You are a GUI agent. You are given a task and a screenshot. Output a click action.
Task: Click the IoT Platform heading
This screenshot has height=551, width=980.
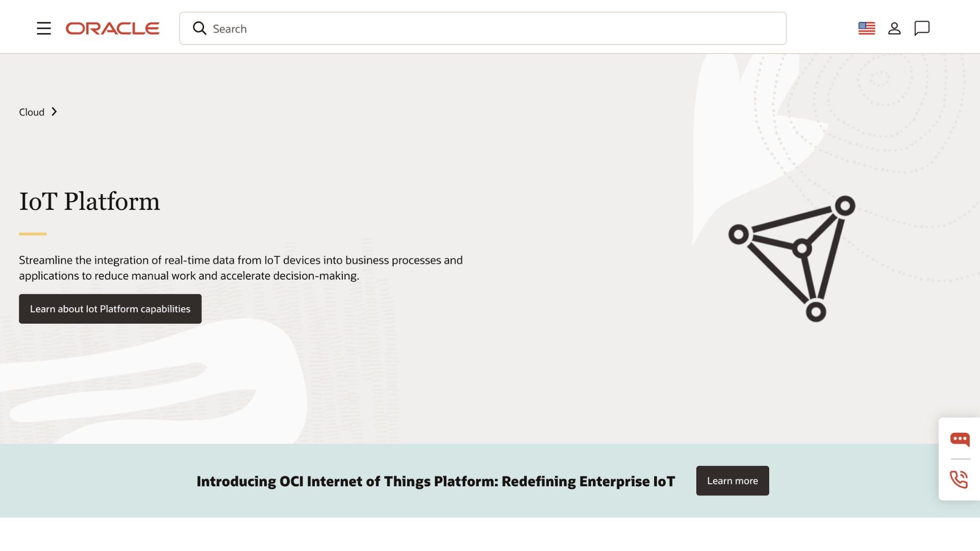pos(89,202)
